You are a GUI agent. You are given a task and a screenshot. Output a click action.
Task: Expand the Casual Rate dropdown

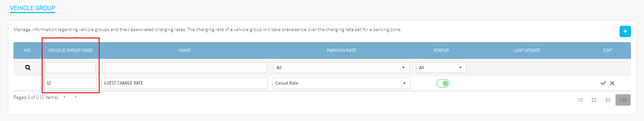(x=341, y=83)
